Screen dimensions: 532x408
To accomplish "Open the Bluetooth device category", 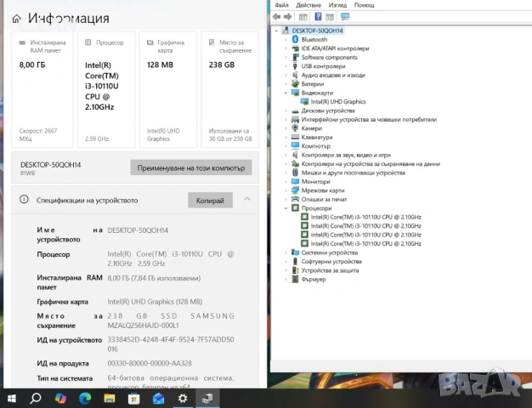I will tap(314, 39).
